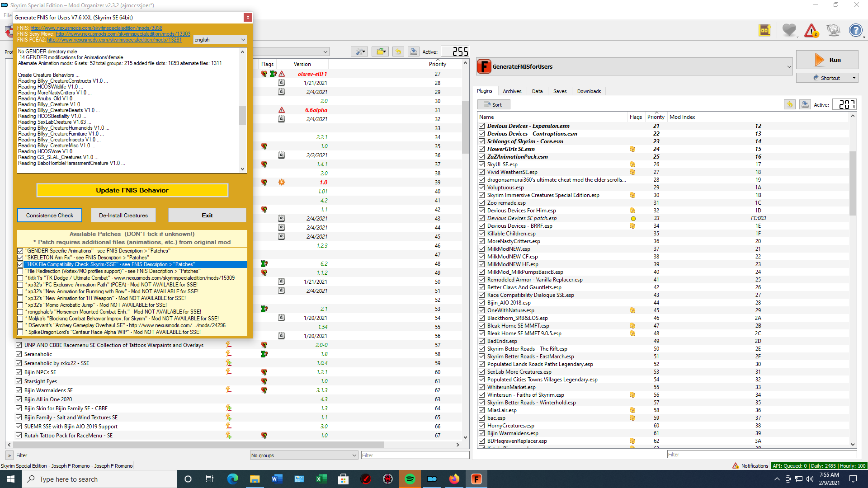Open the No groups dropdown
The width and height of the screenshot is (868, 488).
[304, 455]
